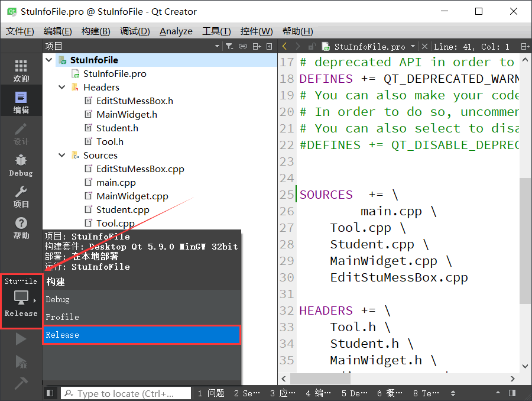The width and height of the screenshot is (532, 401).
Task: Open the 编辑(E) menu
Action: [58, 31]
